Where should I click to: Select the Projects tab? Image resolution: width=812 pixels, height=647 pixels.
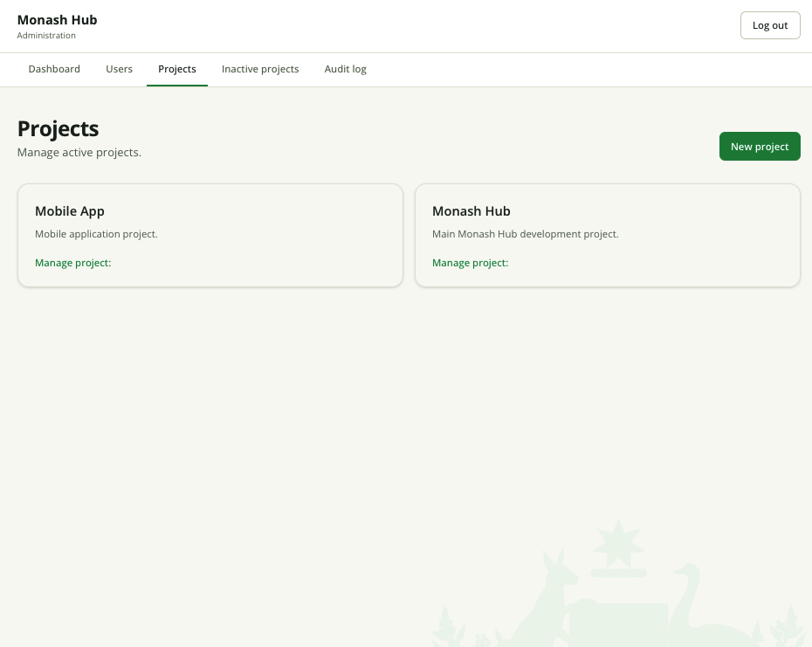(177, 69)
